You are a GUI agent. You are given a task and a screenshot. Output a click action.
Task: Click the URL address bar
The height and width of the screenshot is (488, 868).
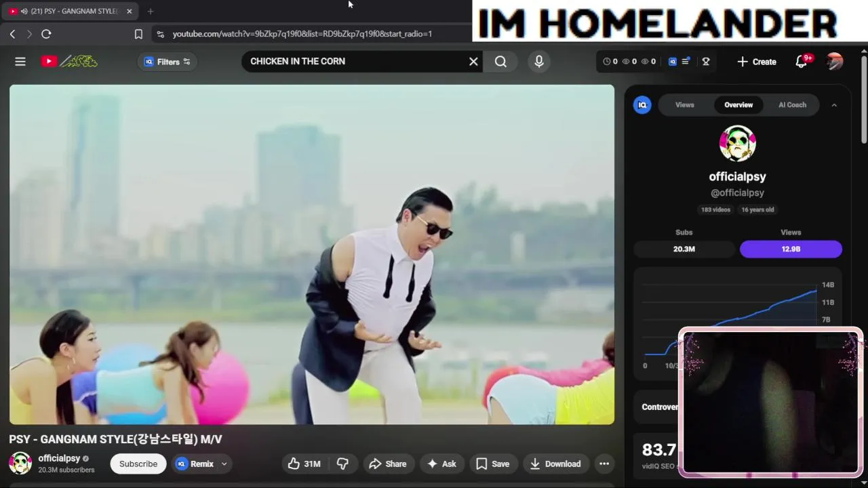(x=302, y=34)
